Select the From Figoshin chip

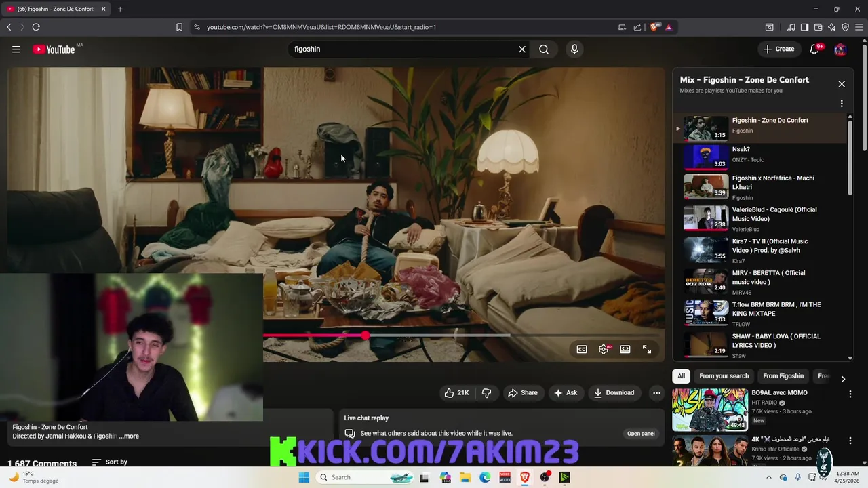coord(783,376)
